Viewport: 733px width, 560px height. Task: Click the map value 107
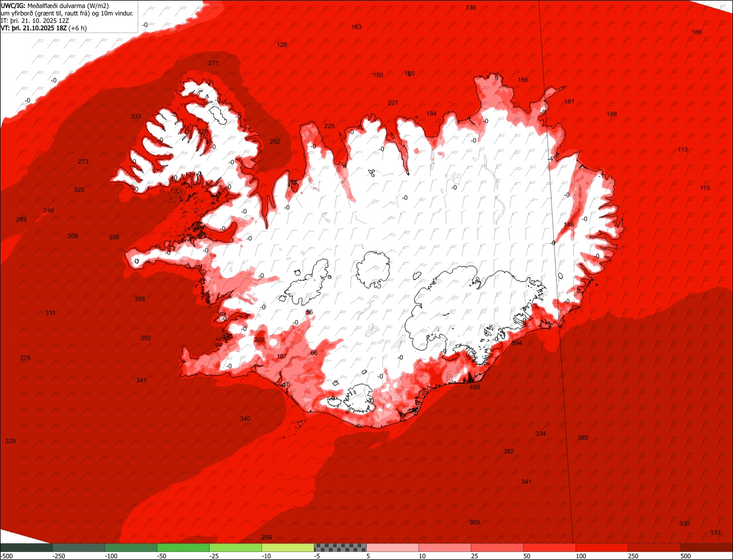point(282,356)
